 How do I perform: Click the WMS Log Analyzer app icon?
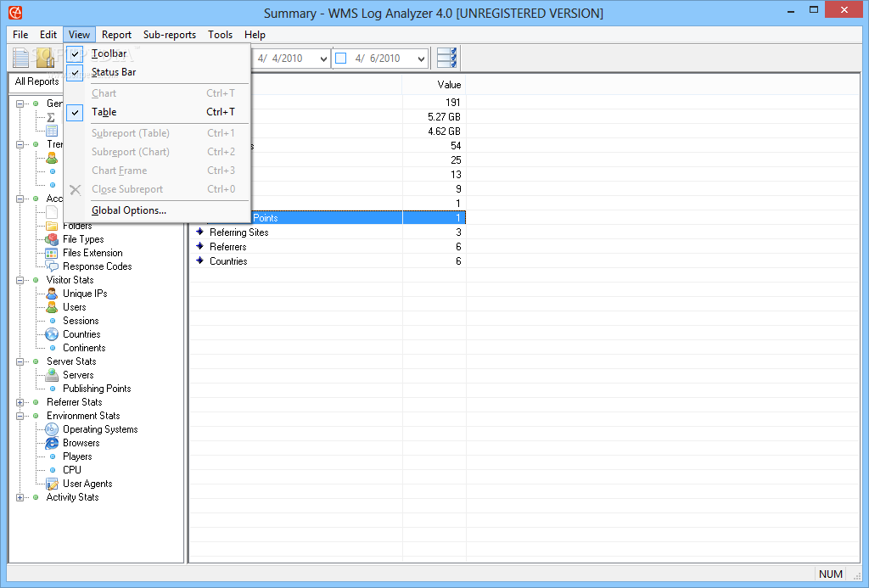(15, 12)
